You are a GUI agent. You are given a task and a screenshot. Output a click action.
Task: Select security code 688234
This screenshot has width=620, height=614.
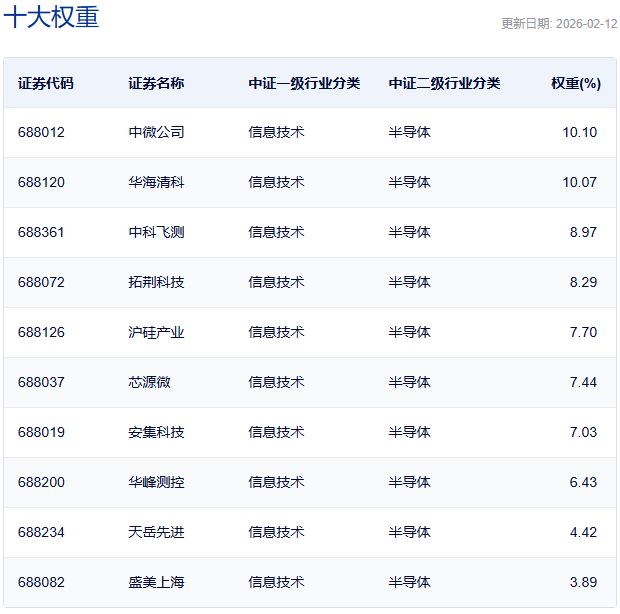41,532
